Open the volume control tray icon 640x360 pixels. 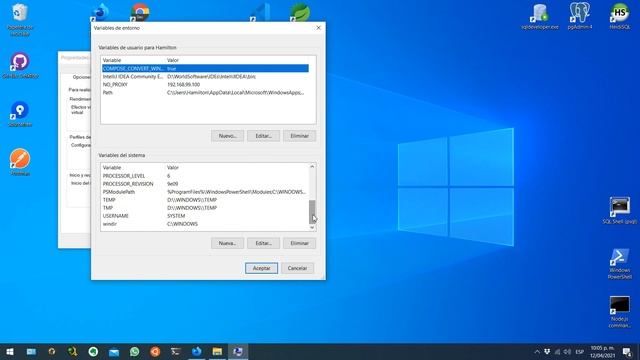567,351
